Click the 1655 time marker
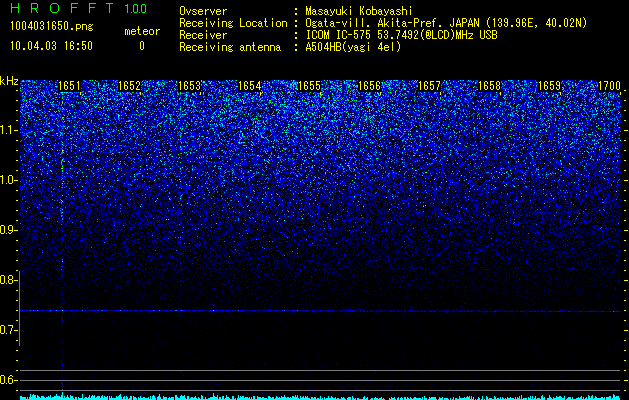This screenshot has width=629, height=400. (309, 86)
